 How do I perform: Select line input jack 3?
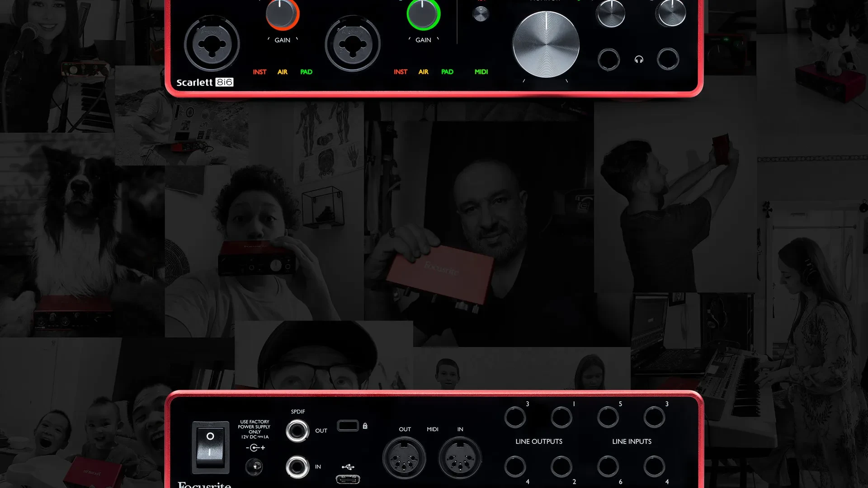coord(654,417)
